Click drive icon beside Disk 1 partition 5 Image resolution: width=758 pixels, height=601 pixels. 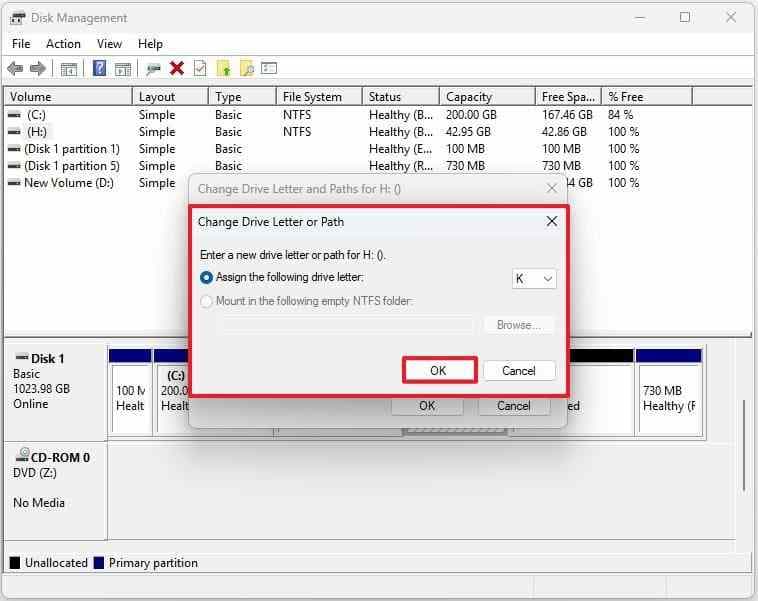coord(15,166)
